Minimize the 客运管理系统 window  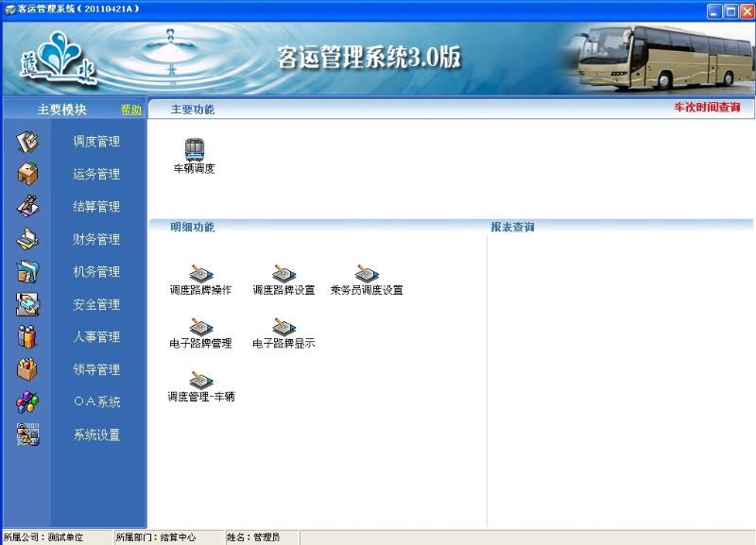(x=714, y=11)
